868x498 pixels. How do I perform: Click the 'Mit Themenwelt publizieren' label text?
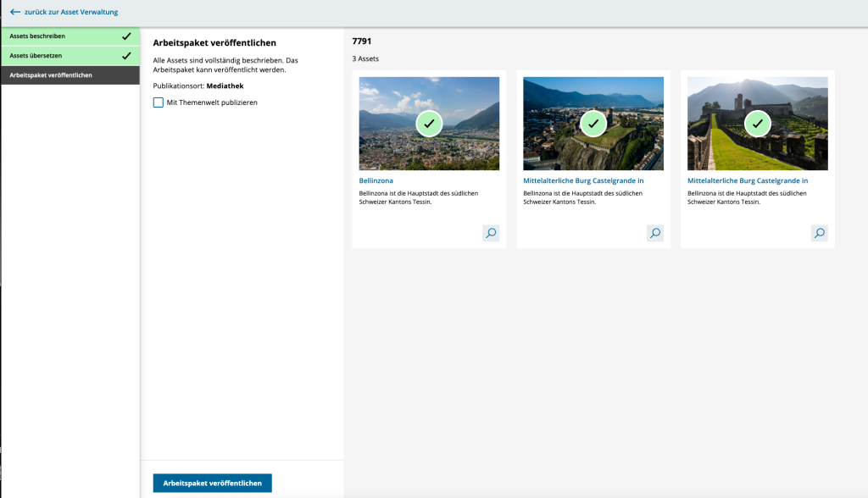(x=212, y=102)
